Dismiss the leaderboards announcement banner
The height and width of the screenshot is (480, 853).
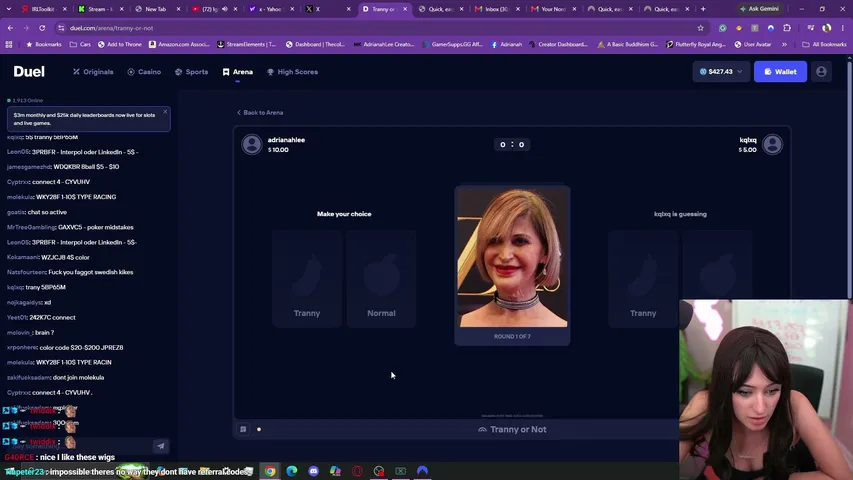165,112
